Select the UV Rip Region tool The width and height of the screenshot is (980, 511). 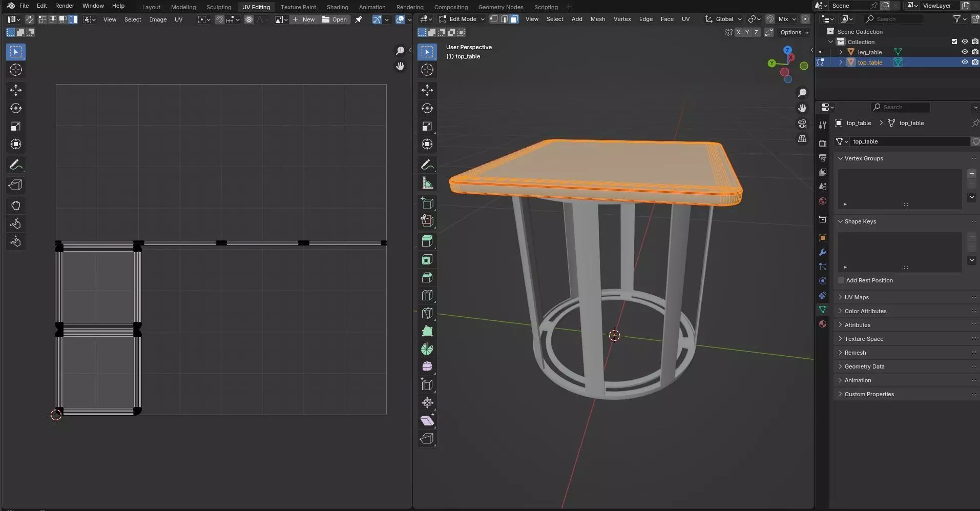[x=16, y=185]
